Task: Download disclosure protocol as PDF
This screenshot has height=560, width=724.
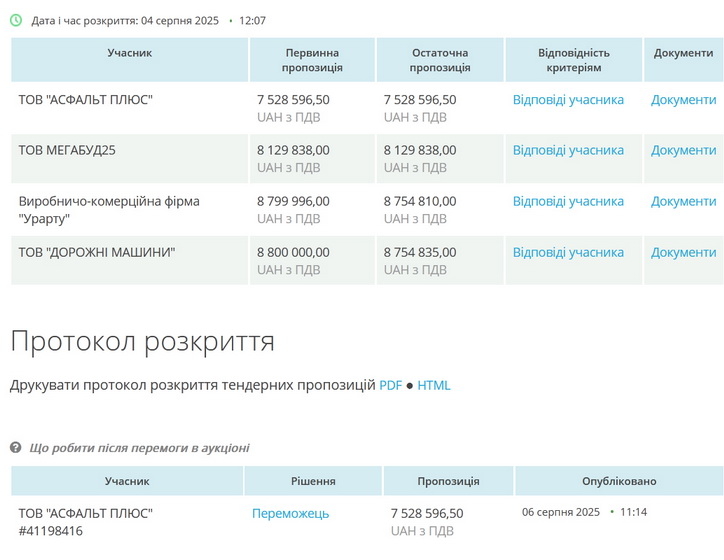Action: click(390, 385)
